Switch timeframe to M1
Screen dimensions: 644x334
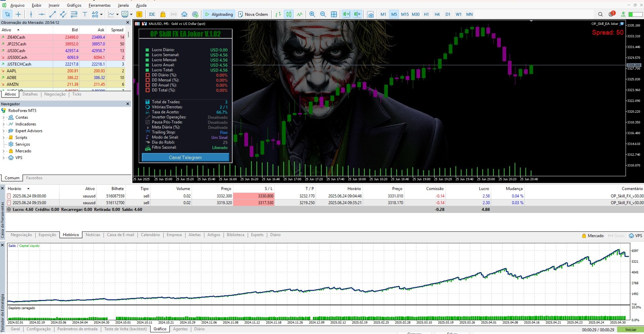pos(383,14)
